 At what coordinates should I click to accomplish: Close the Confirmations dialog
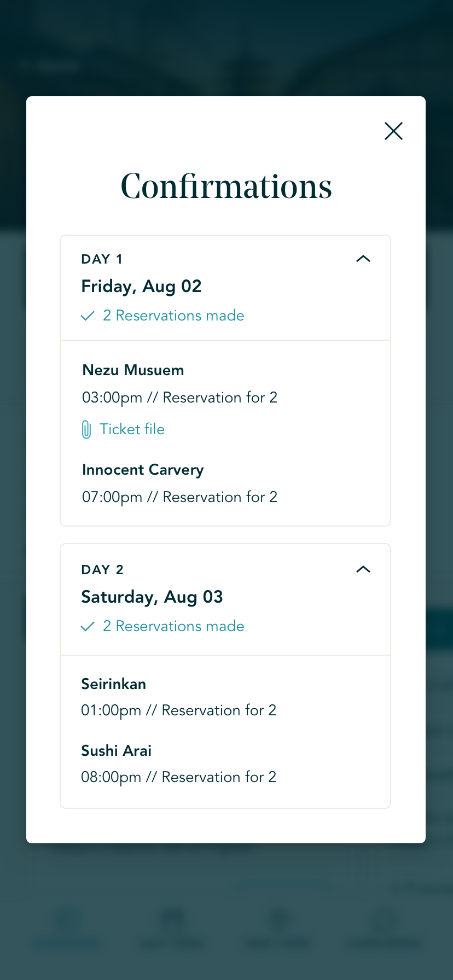(393, 131)
